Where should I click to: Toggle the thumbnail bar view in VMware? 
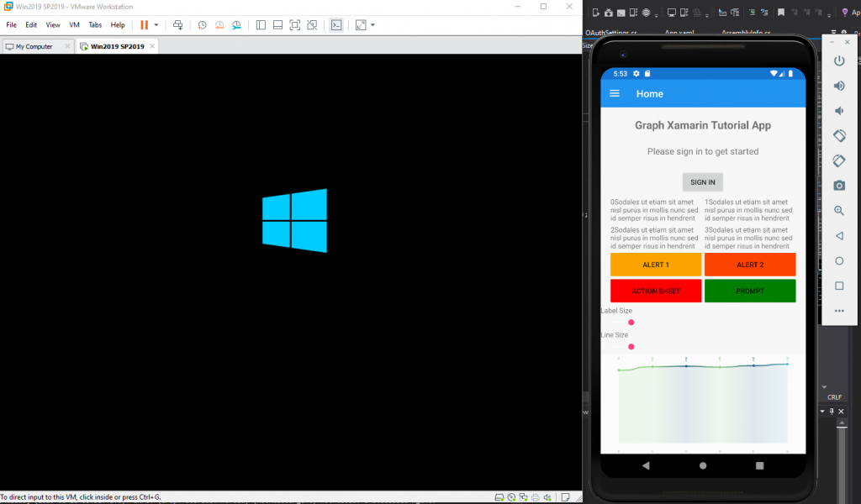[277, 24]
